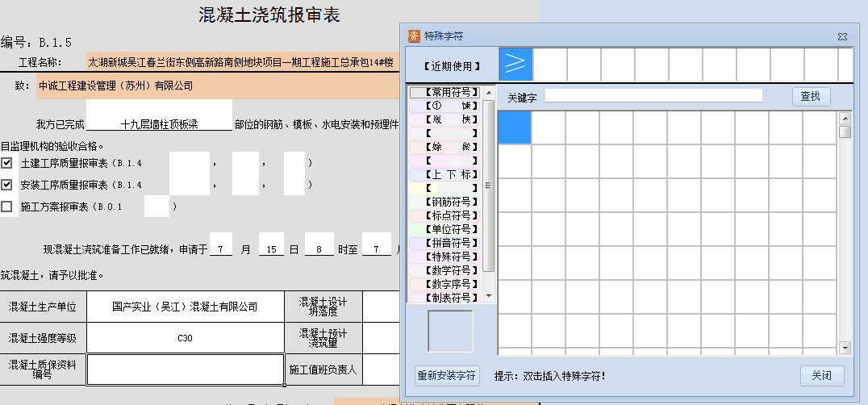Choose 【上 下 标】 category
The height and width of the screenshot is (405, 868).
click(x=445, y=174)
